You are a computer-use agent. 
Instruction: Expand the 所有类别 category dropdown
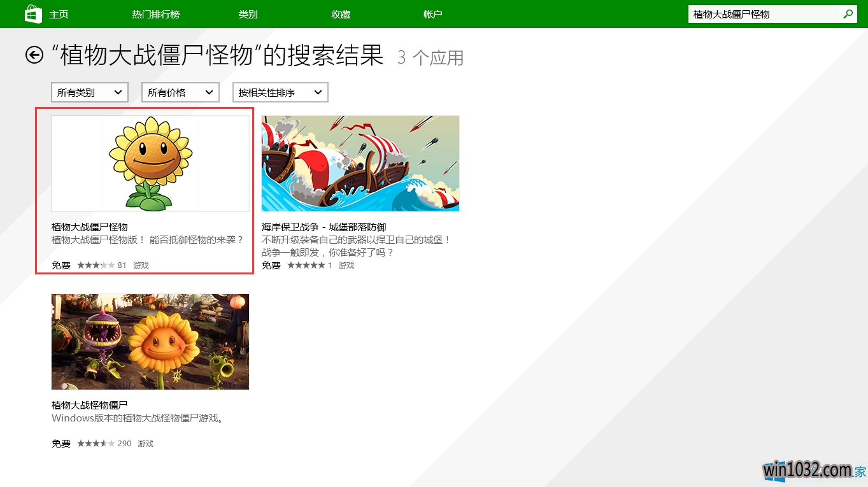click(x=90, y=92)
